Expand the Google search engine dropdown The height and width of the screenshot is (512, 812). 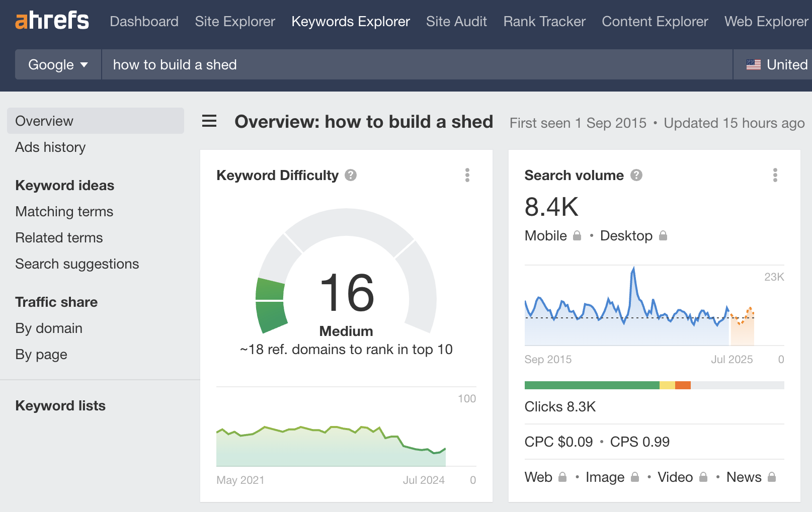58,64
